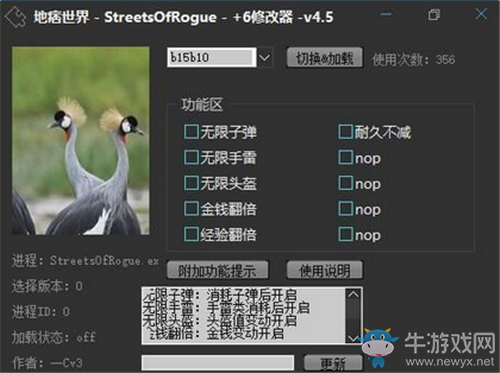Enable the 无限子弹 checkbox
The image size is (500, 373).
[191, 132]
